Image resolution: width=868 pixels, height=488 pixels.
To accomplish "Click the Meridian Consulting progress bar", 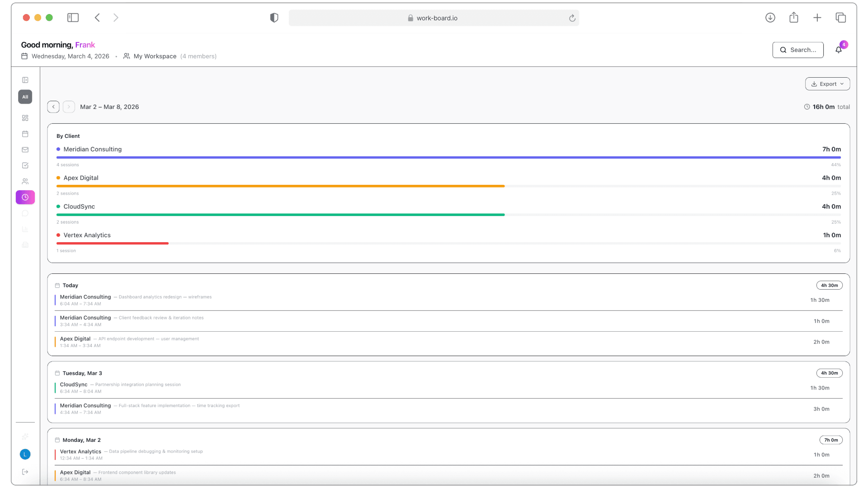I will pos(448,157).
